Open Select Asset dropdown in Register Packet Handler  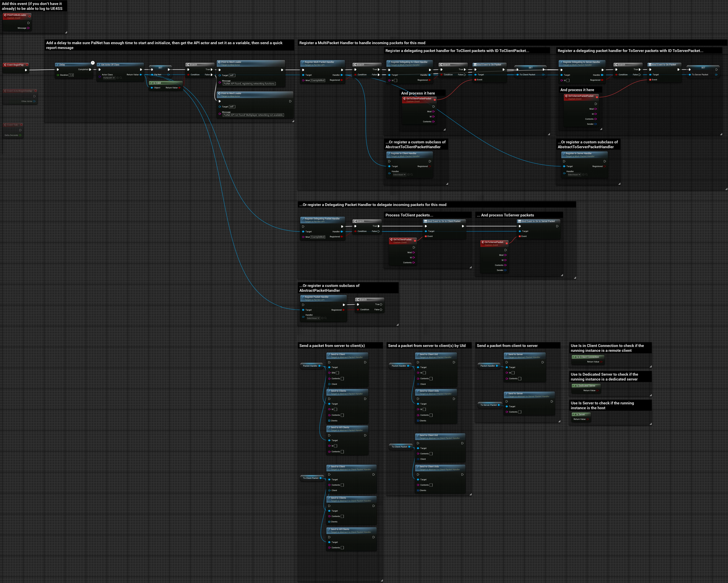[313, 318]
